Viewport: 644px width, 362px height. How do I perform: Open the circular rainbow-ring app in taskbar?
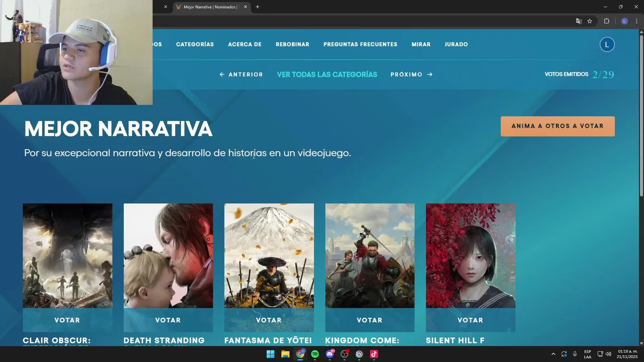pos(359,354)
